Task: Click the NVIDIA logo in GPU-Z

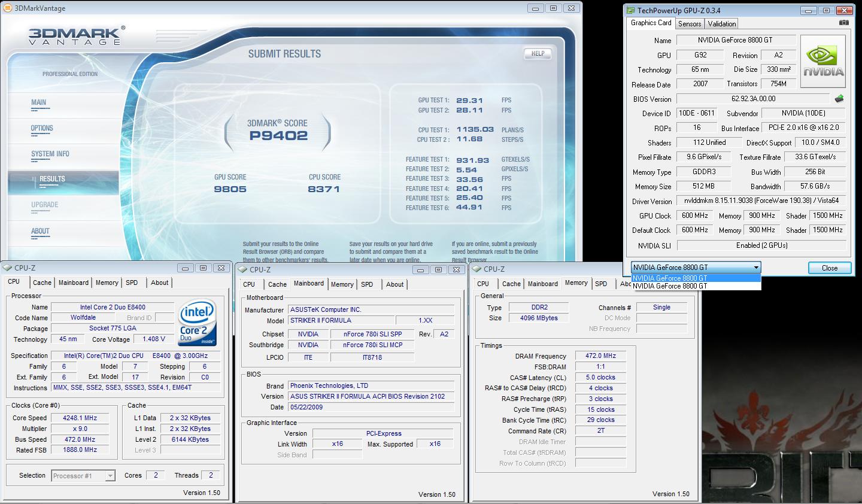Action: (x=823, y=62)
